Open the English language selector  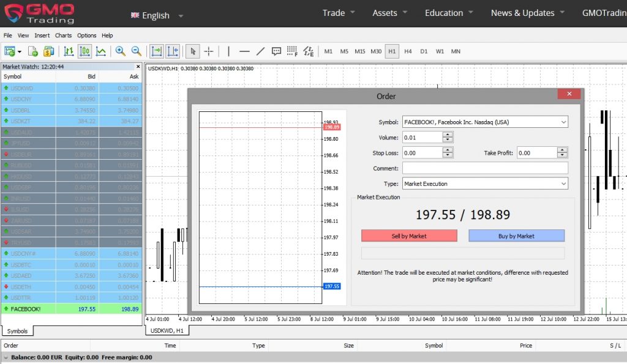pyautogui.click(x=157, y=15)
